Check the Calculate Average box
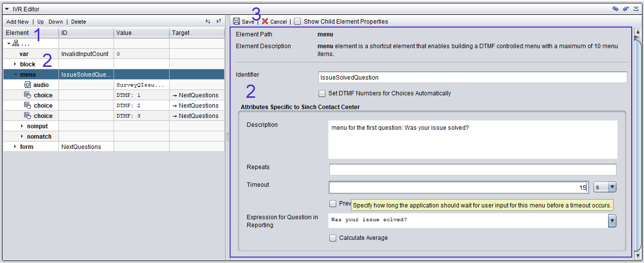Screen dimensions: 644x263 [333, 238]
